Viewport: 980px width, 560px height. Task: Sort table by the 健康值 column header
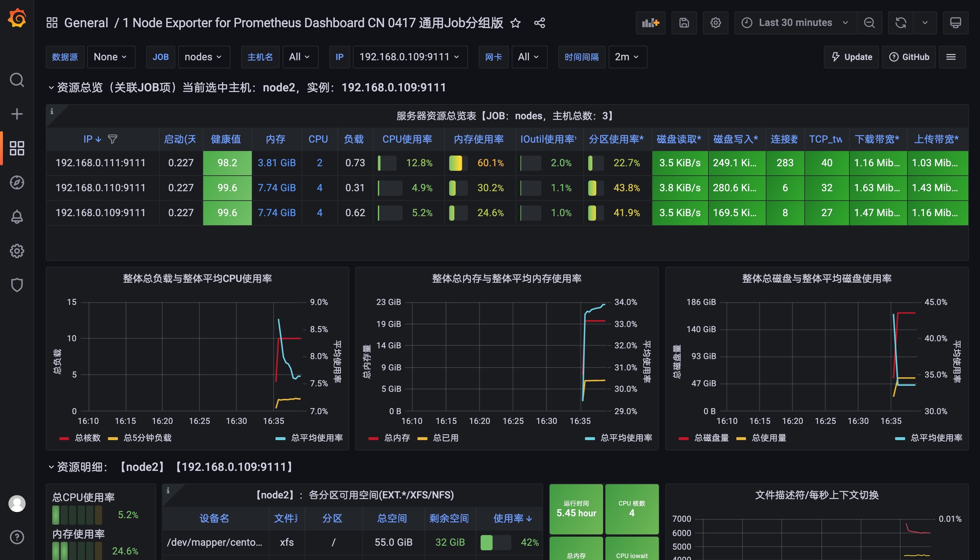click(x=226, y=139)
